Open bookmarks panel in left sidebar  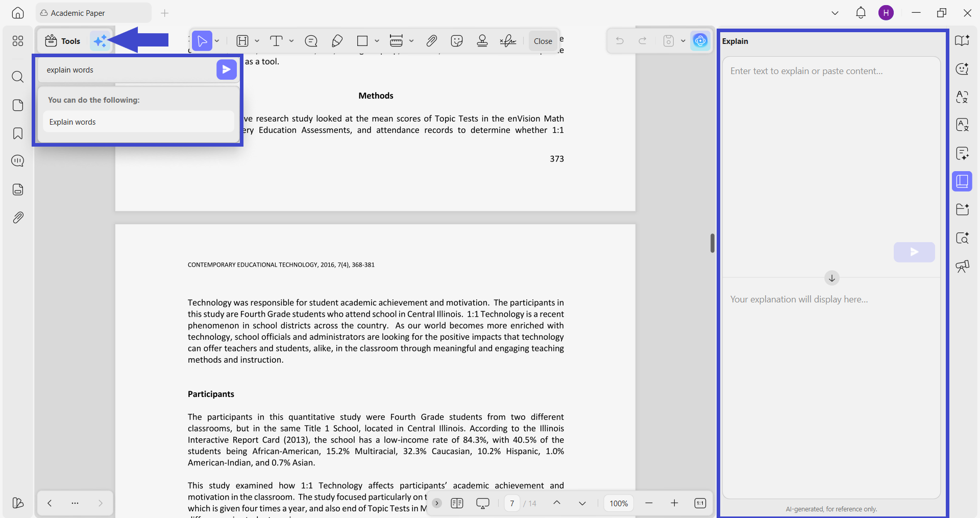(18, 133)
